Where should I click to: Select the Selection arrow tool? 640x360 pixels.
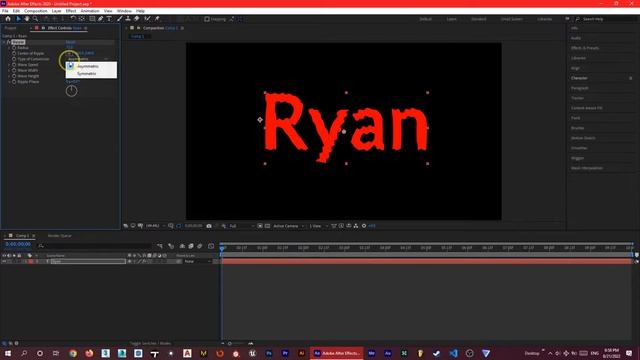click(x=18, y=19)
